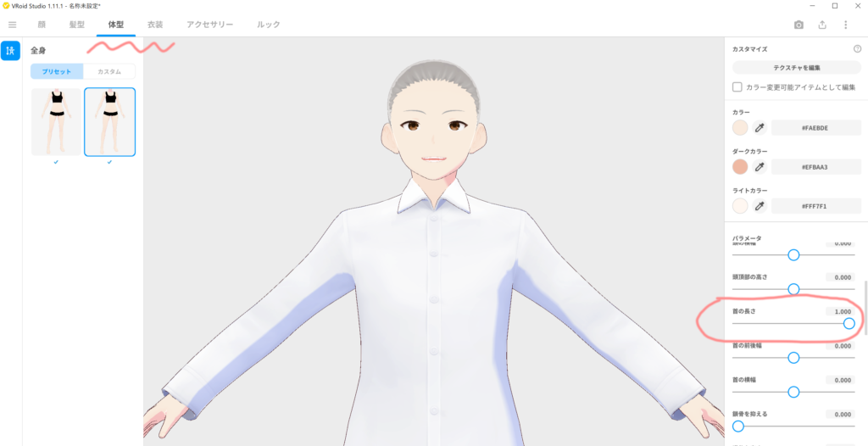Screen dimensions: 868x446
Task: Select the first body preset thumbnail
Action: click(x=56, y=122)
